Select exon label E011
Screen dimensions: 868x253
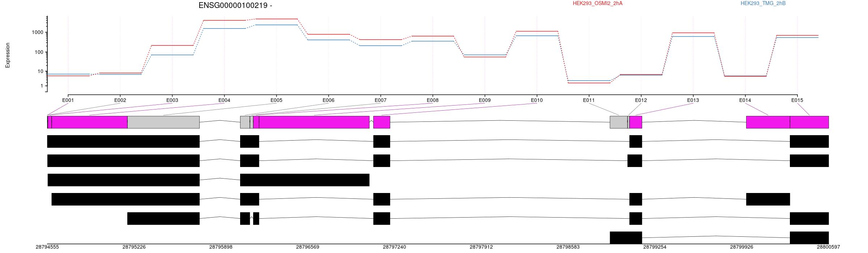pyautogui.click(x=589, y=100)
